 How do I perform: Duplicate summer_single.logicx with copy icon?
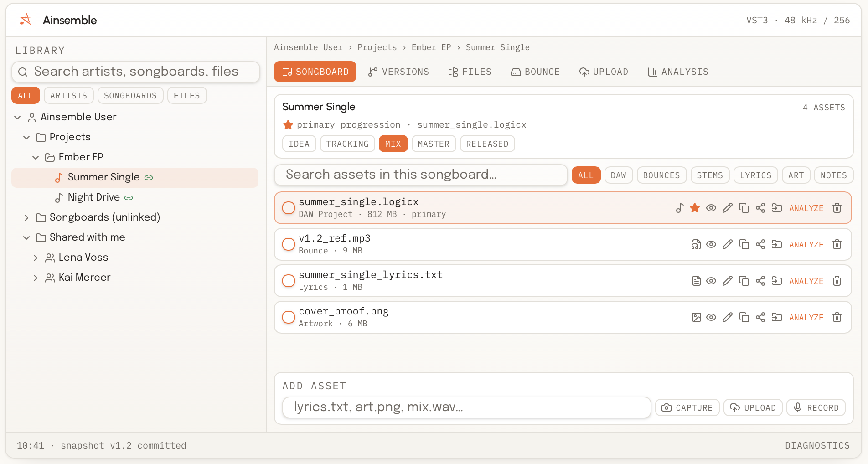[x=744, y=208]
